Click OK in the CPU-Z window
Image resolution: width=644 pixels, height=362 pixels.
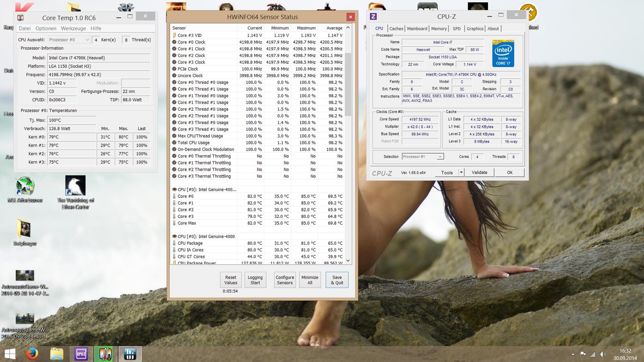click(x=509, y=172)
